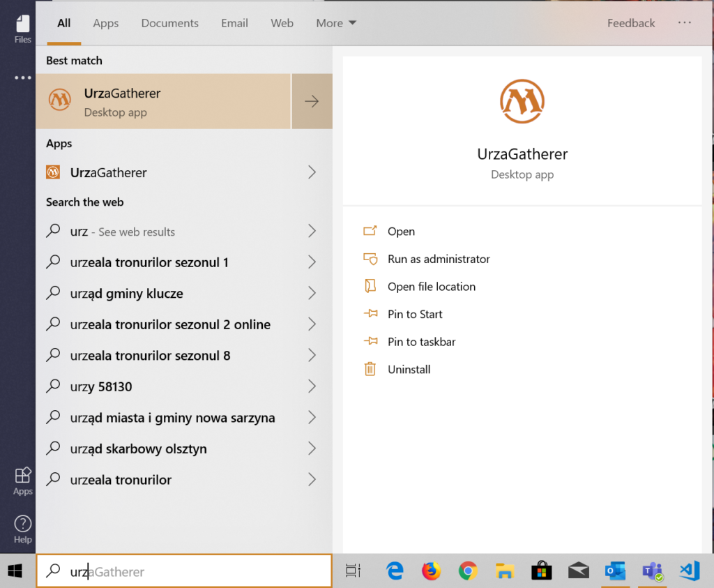The image size is (714, 588).
Task: Open Visual Studio Code from taskbar
Action: coord(690,571)
